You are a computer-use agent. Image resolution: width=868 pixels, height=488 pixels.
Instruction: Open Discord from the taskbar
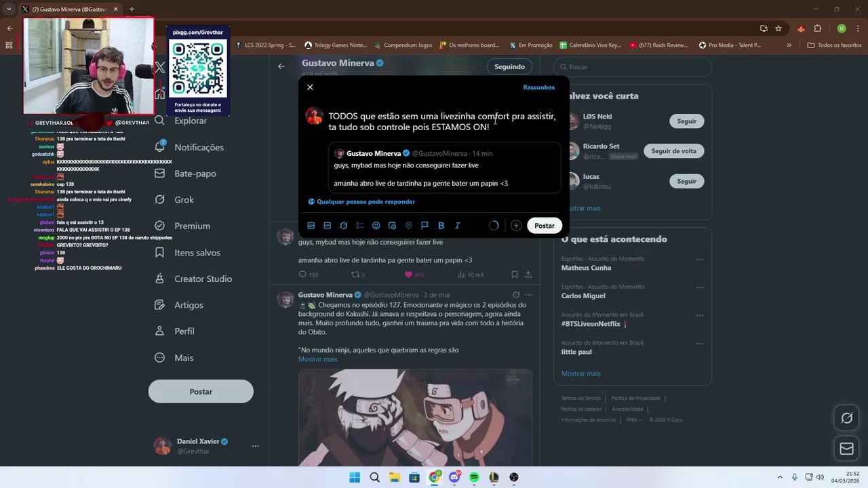coord(454,477)
